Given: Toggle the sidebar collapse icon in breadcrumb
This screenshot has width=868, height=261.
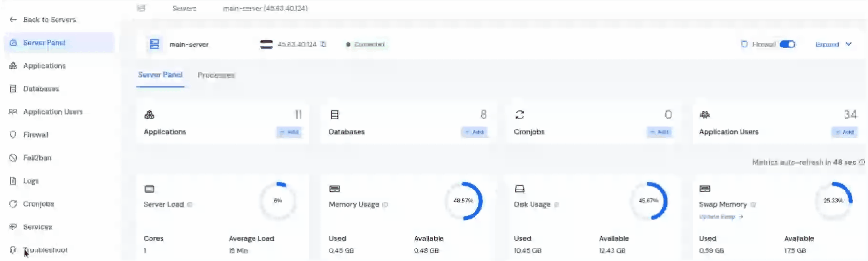Looking at the screenshot, I should click(141, 8).
